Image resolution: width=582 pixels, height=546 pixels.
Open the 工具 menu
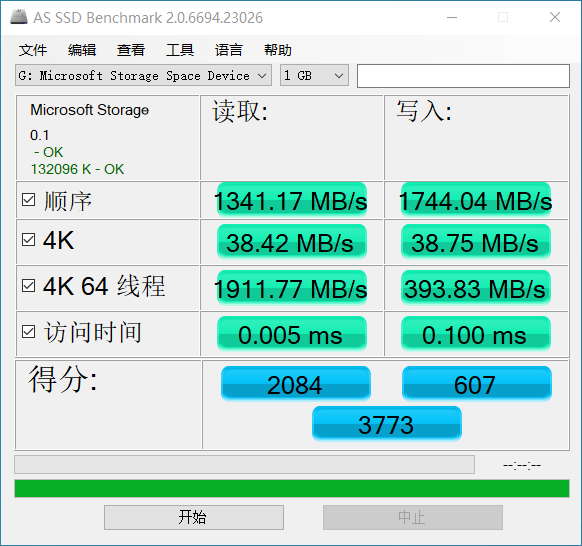[180, 50]
